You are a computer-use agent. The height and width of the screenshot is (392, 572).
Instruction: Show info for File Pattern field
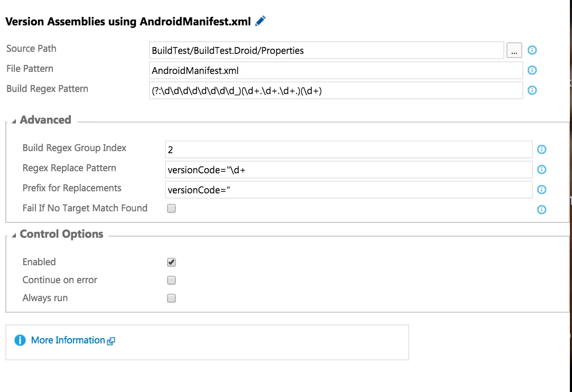pyautogui.click(x=532, y=70)
